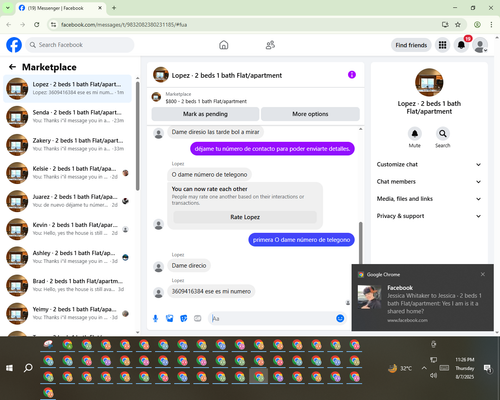
Task: Choose a GIF icon in composer
Action: coord(198,319)
